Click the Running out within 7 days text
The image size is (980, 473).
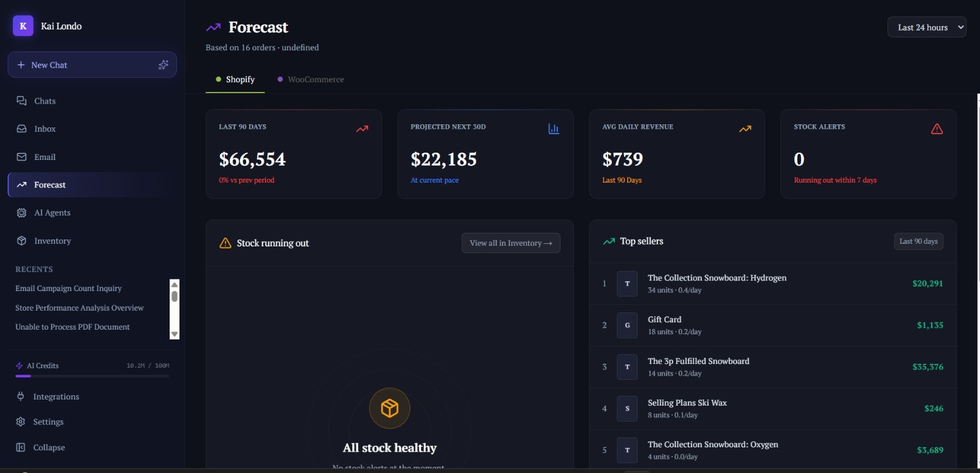point(835,180)
